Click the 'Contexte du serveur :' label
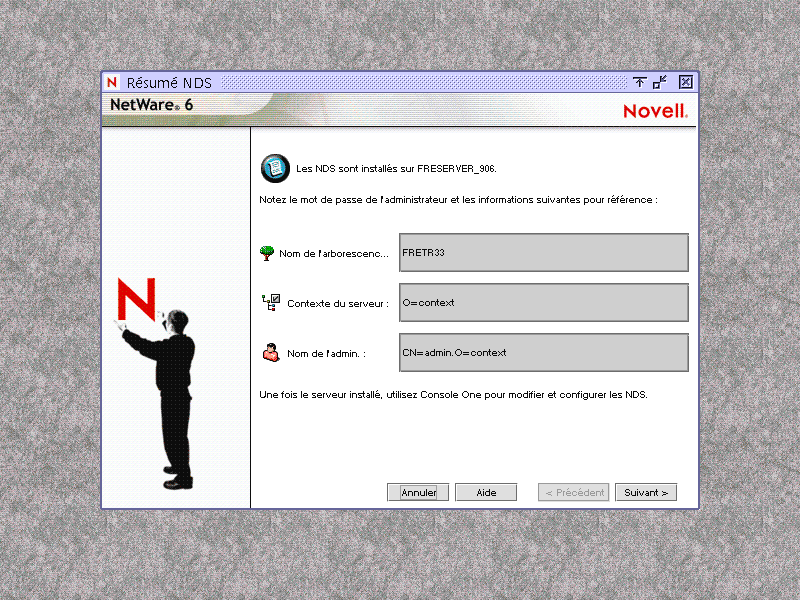Screen dimensions: 800x600 click(x=338, y=304)
